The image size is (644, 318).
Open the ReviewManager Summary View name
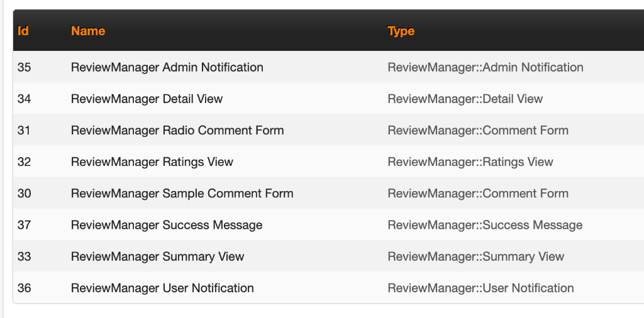(x=157, y=256)
